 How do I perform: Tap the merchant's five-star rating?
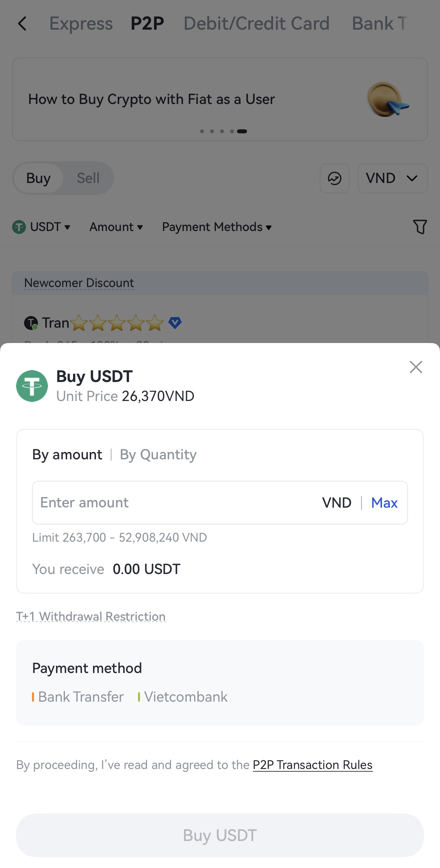(117, 323)
